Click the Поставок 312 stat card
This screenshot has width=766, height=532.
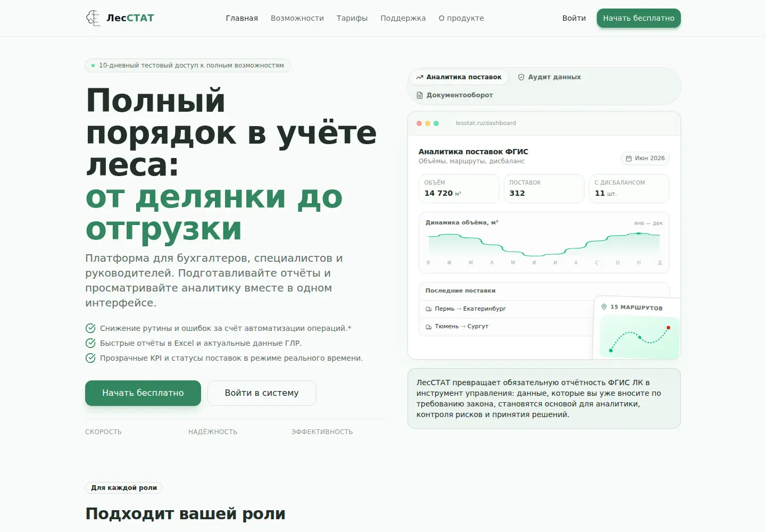click(x=544, y=189)
